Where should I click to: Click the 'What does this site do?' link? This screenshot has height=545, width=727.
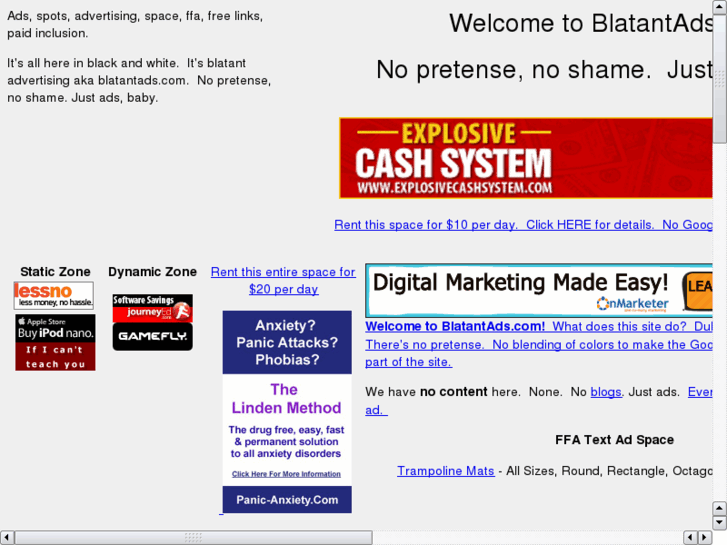[619, 327]
